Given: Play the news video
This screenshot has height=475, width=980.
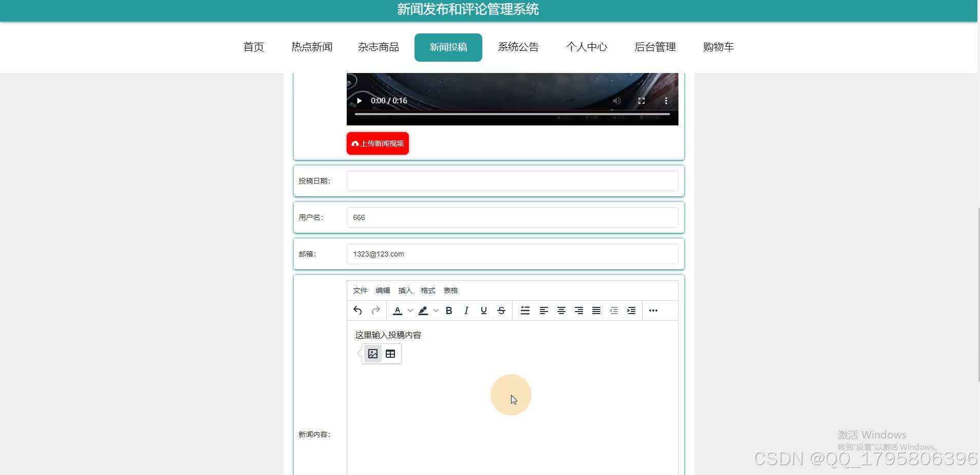Looking at the screenshot, I should (x=359, y=101).
